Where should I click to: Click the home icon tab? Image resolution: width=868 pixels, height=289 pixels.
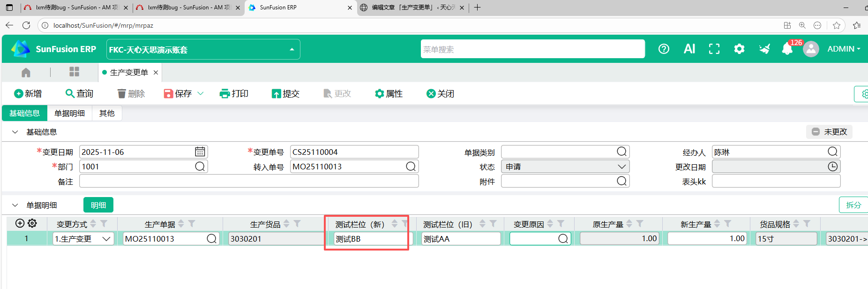point(26,72)
